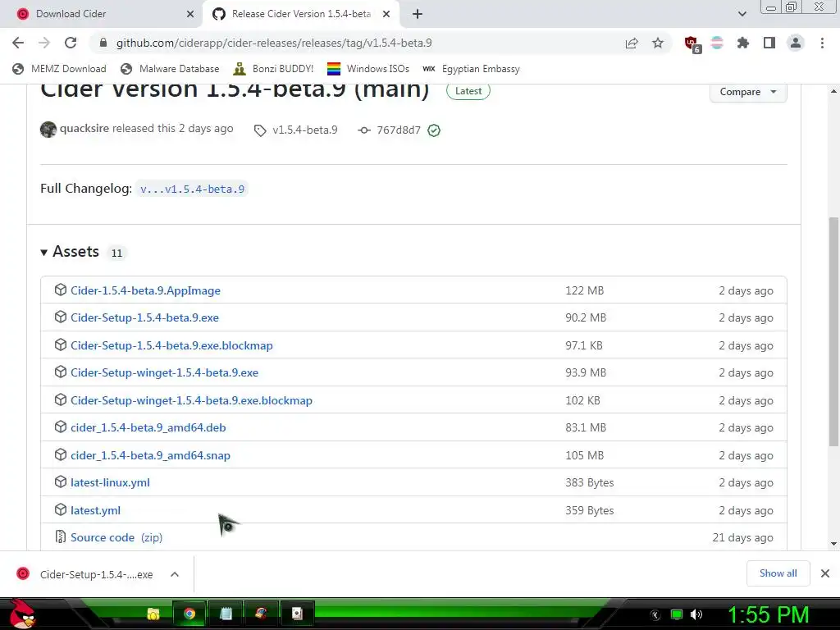Screen dimensions: 840x630
Task: Open a new browser tab
Action: pos(418,14)
